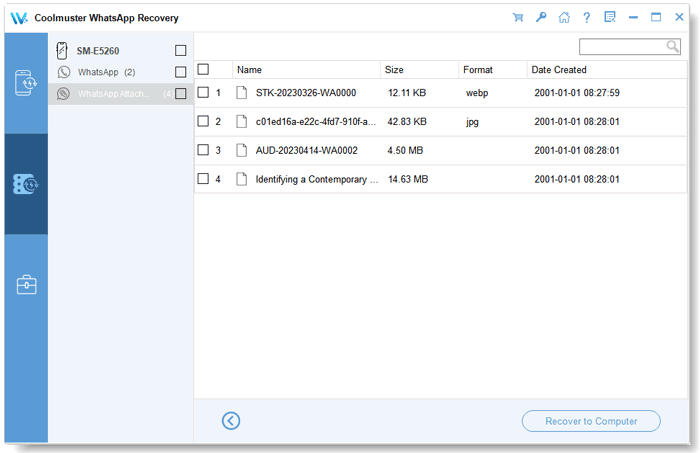Click the search magnifier icon
Screen dimensions: 700x453
click(672, 46)
